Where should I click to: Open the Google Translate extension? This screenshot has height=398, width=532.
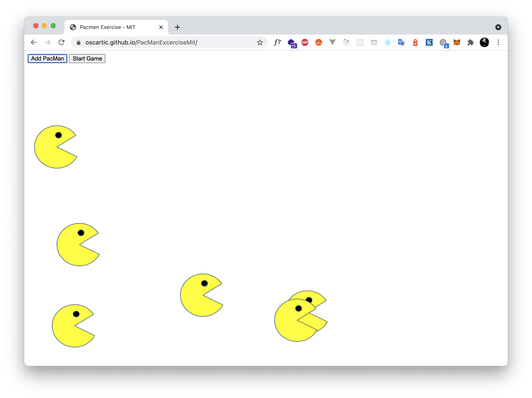click(401, 43)
